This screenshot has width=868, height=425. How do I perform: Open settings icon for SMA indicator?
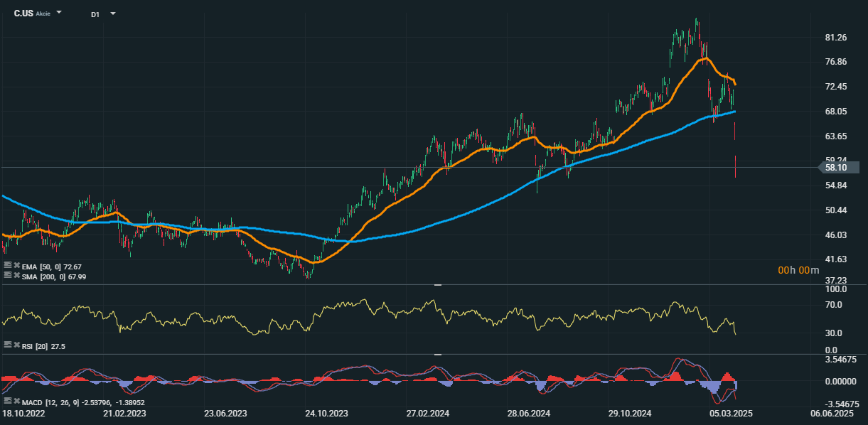[7, 275]
